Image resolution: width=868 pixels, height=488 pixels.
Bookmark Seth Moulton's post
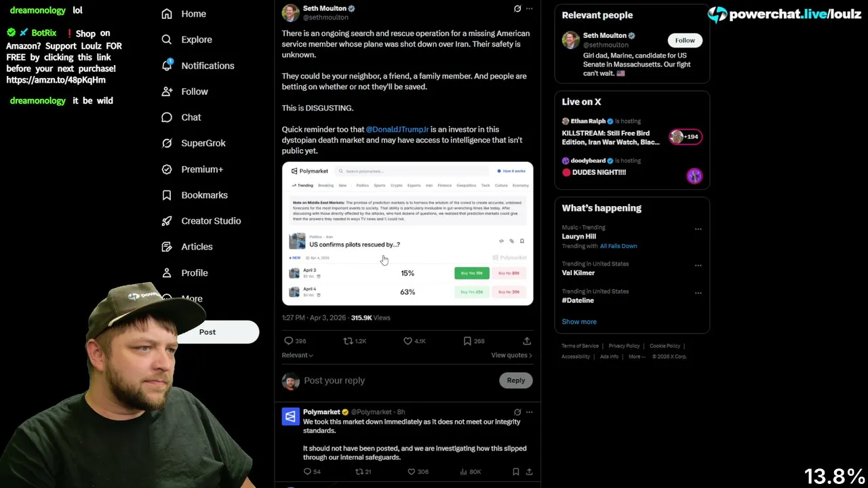473,341
